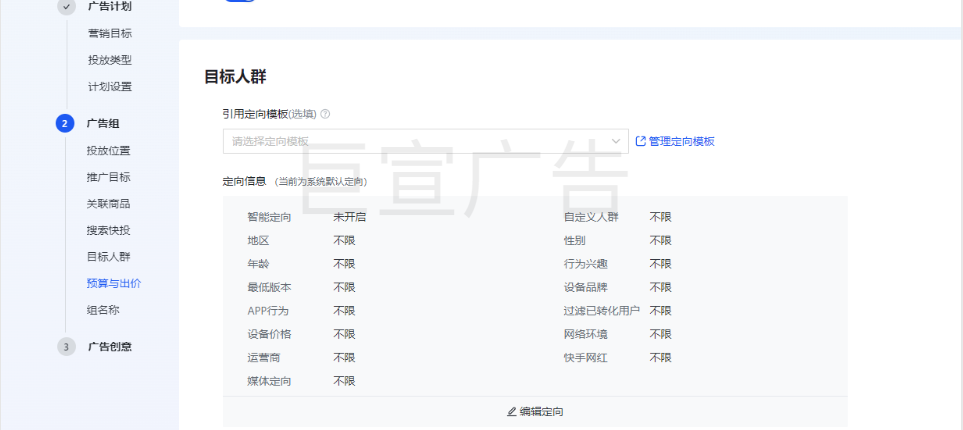The image size is (963, 430).
Task: Go to 推广目标 in sidebar
Action: 109,177
